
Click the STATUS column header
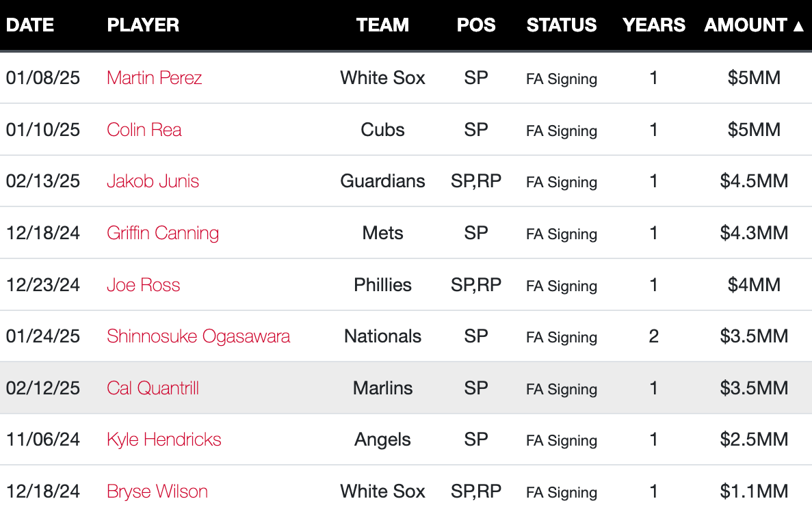tap(562, 25)
